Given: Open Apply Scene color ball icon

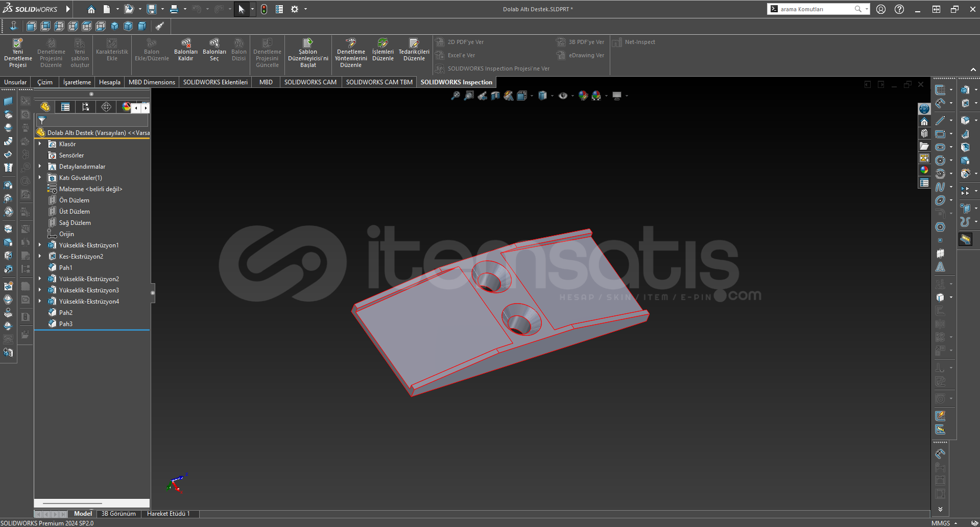Looking at the screenshot, I should [596, 96].
